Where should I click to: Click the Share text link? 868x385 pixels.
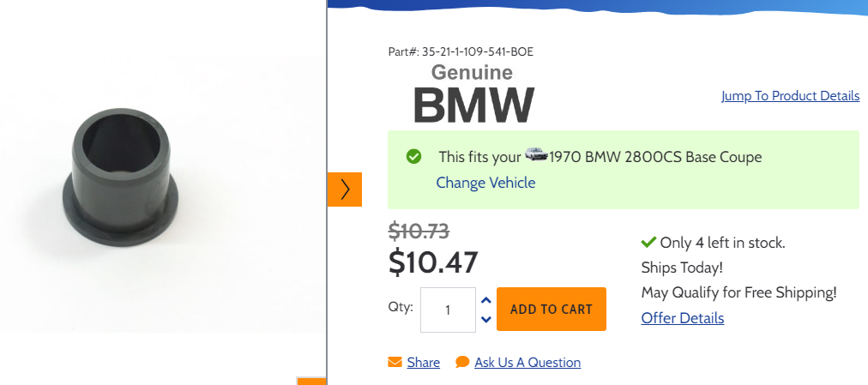pos(424,362)
